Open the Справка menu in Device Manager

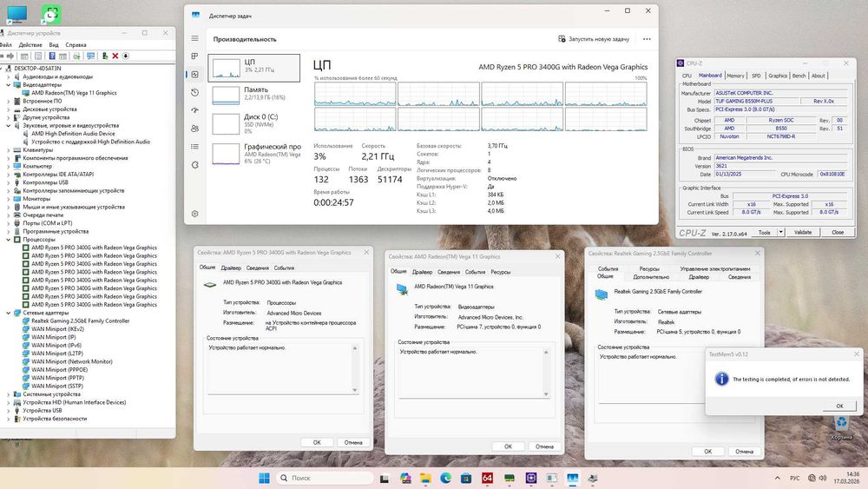76,45
